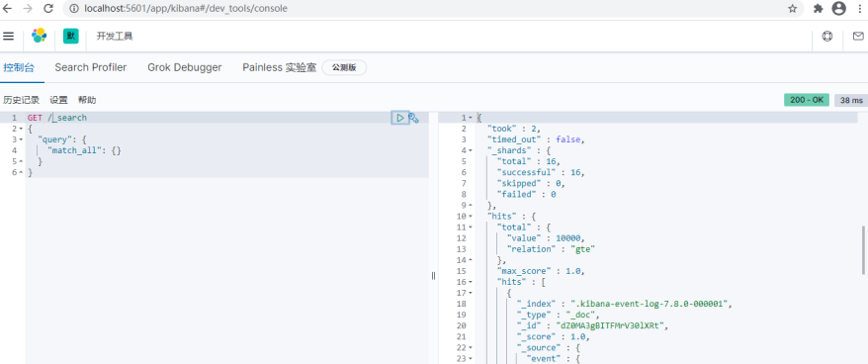Image resolution: width=868 pixels, height=364 pixels.
Task: Open the Painless 实验室 tab
Action: click(x=280, y=67)
